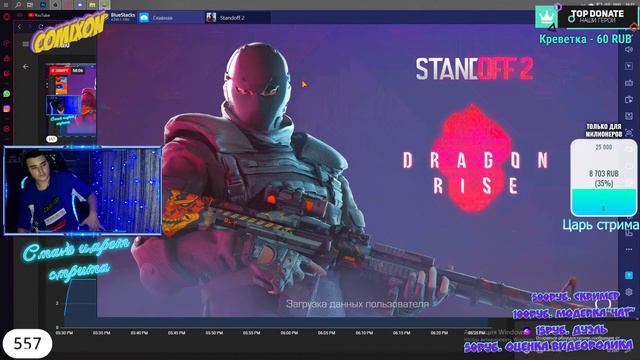Open Instagram in the Opera sidebar
The width and height of the screenshot is (640, 360).
click(x=7, y=109)
